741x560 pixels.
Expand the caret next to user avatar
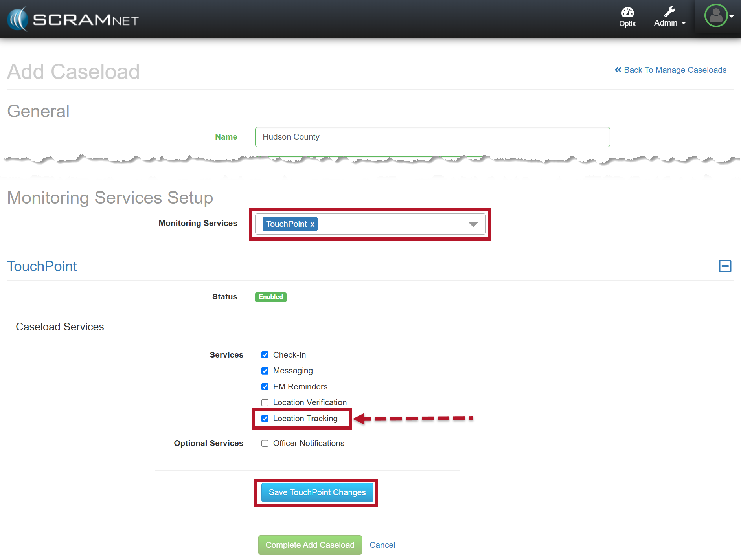(x=732, y=17)
